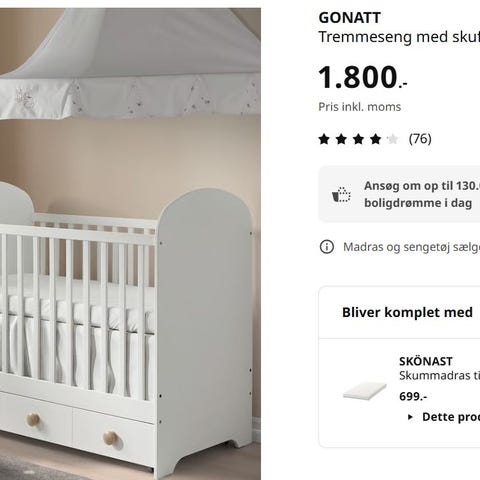Viewport: 480px width, 480px height.
Task: Expand the 'Dette prod...' disclosure triangle
Action: [410, 417]
